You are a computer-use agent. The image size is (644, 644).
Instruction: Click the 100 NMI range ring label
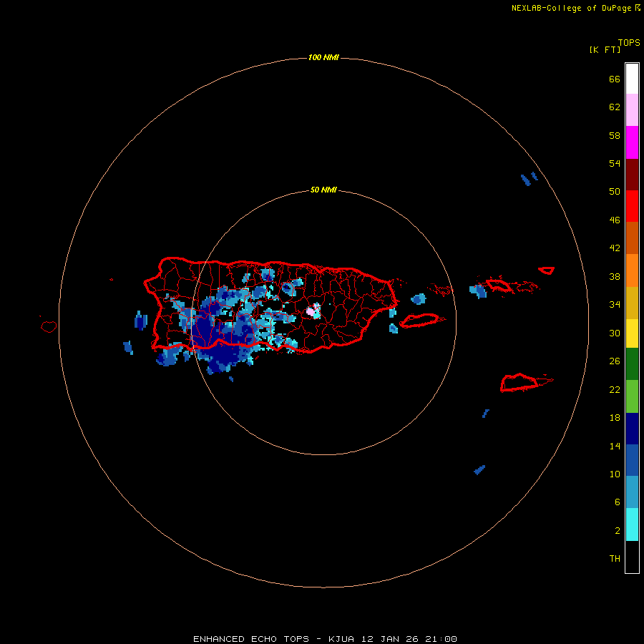pos(323,57)
